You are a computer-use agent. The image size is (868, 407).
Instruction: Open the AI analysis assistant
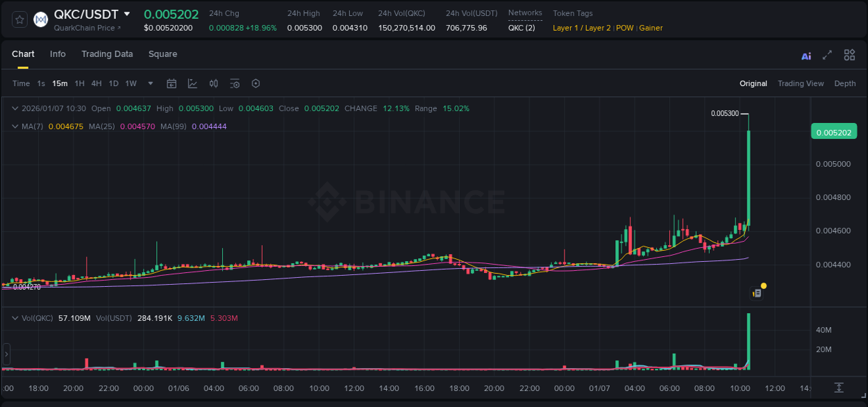pyautogui.click(x=806, y=55)
